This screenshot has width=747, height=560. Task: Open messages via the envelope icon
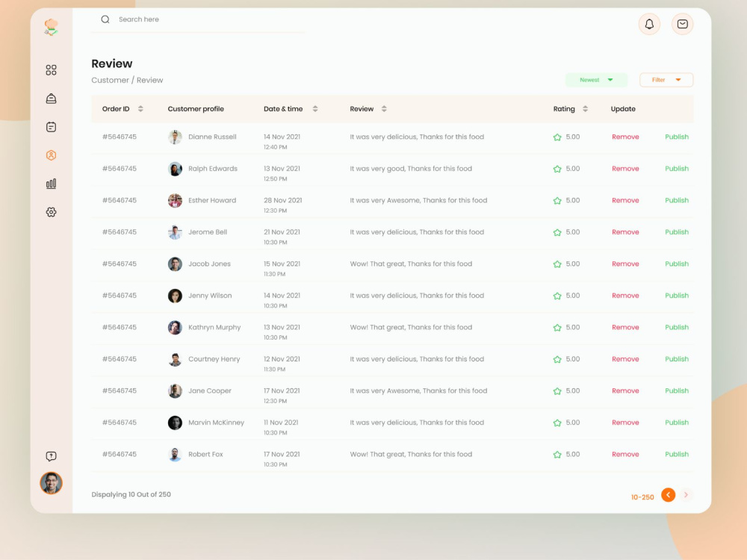tap(682, 23)
